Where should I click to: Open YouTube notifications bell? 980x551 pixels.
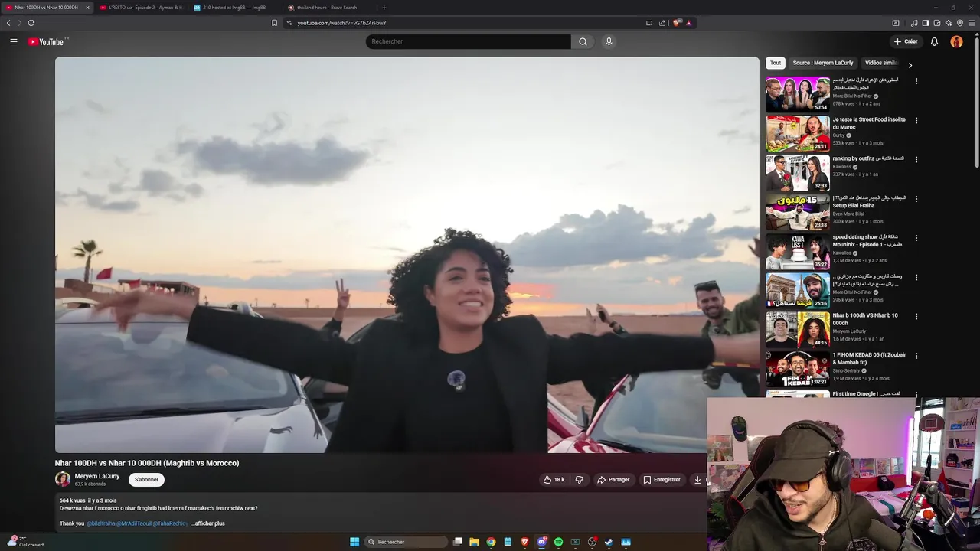(934, 41)
